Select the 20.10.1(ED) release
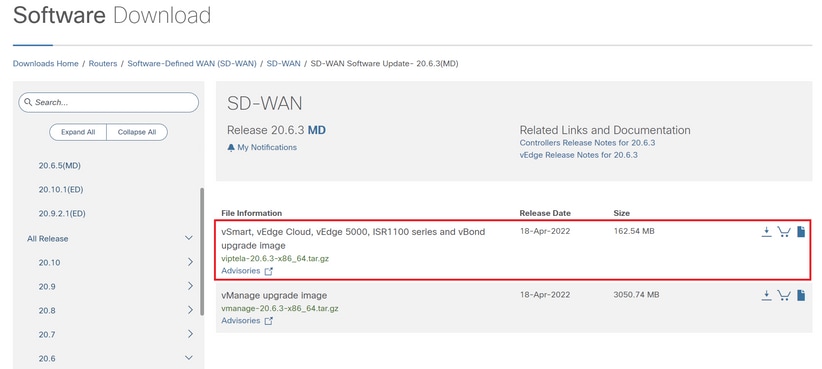Screen dimensions: 822x369 pos(61,190)
